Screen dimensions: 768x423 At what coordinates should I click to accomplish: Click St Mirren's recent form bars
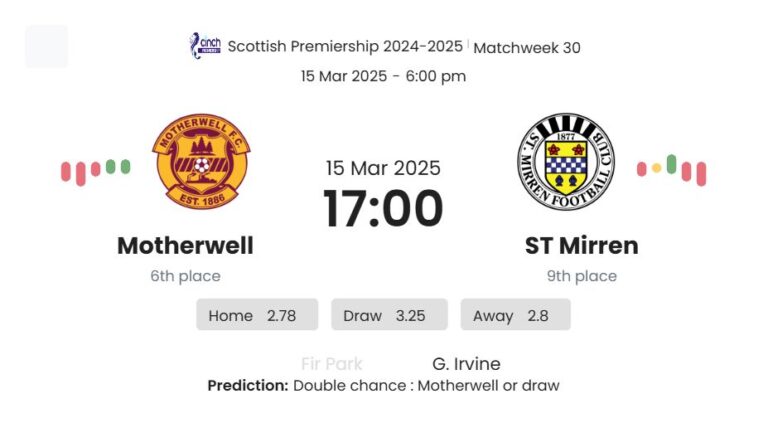(671, 169)
